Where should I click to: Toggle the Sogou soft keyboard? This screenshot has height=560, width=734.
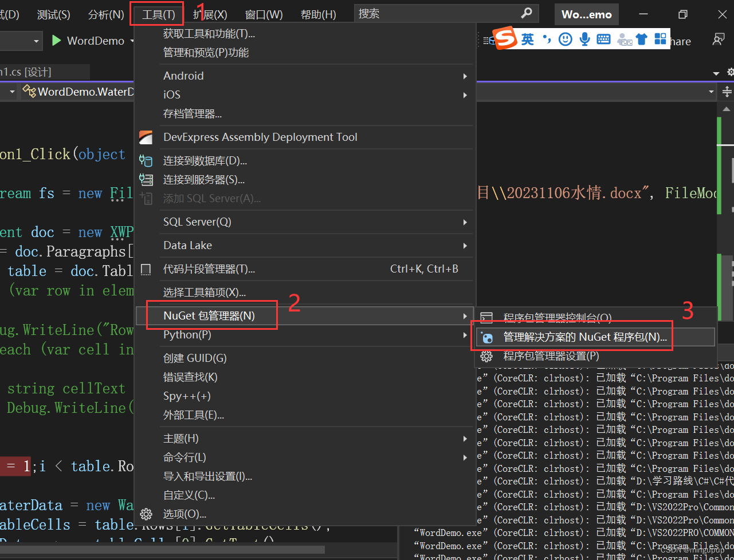pos(603,39)
